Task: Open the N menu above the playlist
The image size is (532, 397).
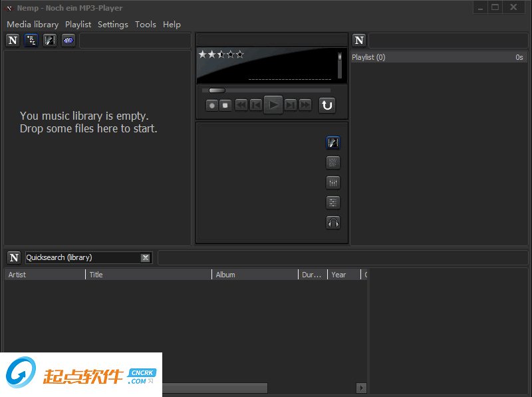Action: pos(359,41)
